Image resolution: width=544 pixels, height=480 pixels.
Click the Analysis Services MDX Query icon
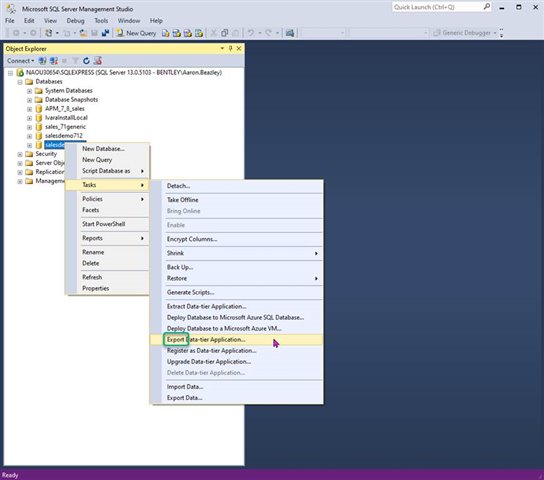pyautogui.click(x=177, y=33)
